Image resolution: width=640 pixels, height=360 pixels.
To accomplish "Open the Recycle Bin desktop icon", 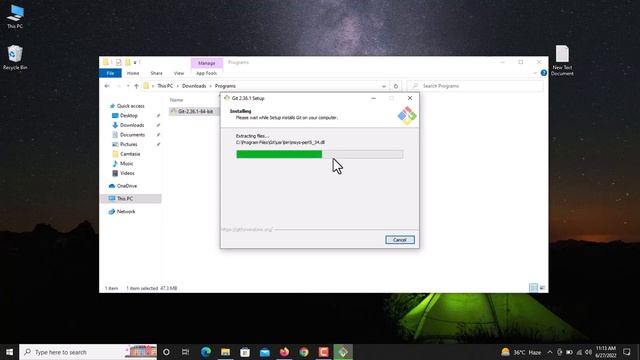I will [x=15, y=57].
